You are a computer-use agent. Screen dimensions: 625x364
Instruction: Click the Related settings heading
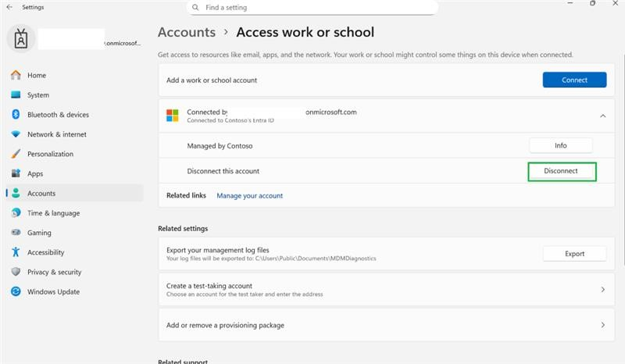(183, 228)
